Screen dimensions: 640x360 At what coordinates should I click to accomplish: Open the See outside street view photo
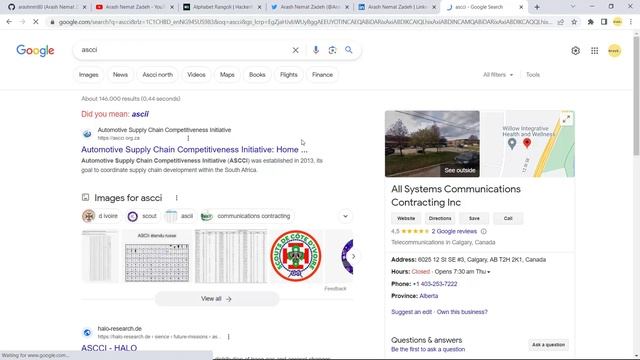coord(432,144)
